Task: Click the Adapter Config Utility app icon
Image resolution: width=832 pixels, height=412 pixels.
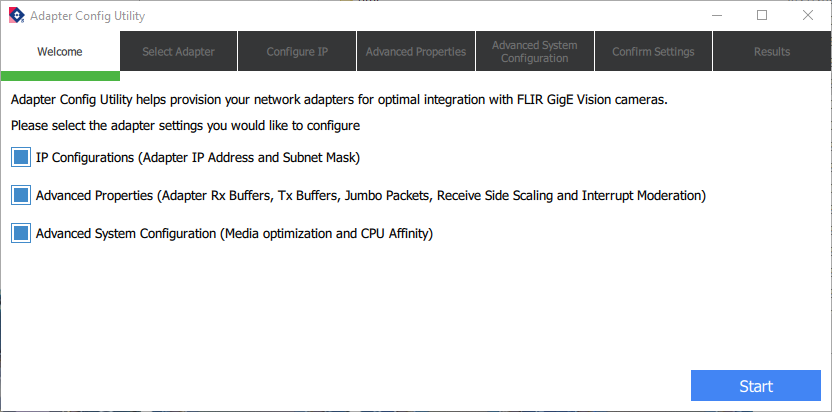Action: (15, 16)
